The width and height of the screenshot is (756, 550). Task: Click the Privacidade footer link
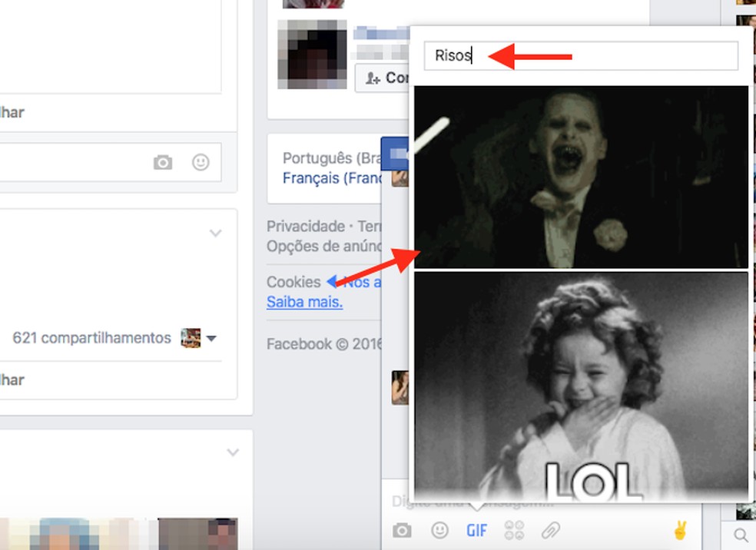click(306, 226)
